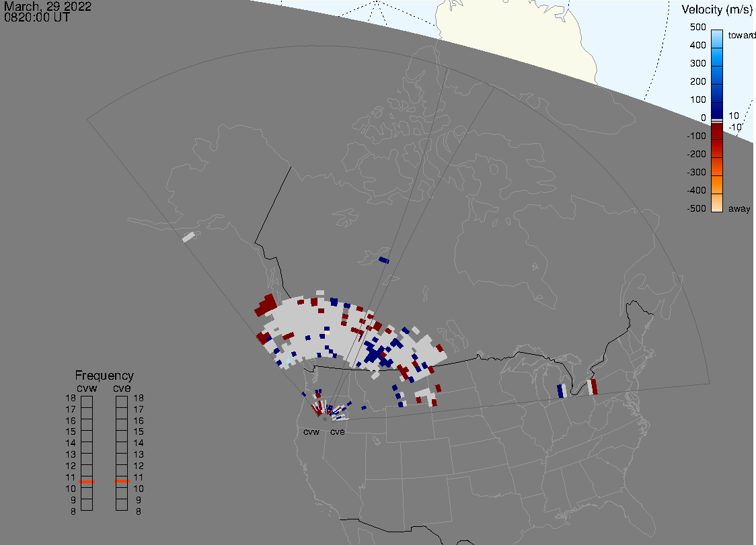756x545 pixels.
Task: Click the -500 tick label on velocity scale
Action: pyautogui.click(x=696, y=208)
